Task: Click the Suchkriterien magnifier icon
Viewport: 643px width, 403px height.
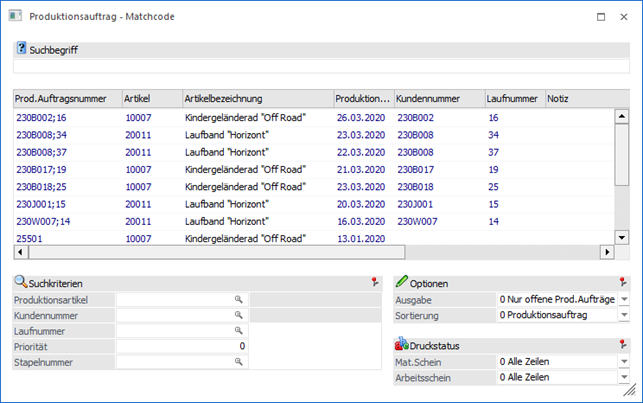Action: pyautogui.click(x=20, y=283)
